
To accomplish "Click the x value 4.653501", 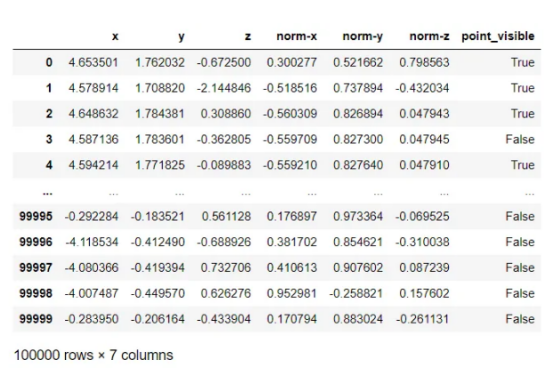I will click(x=93, y=63).
